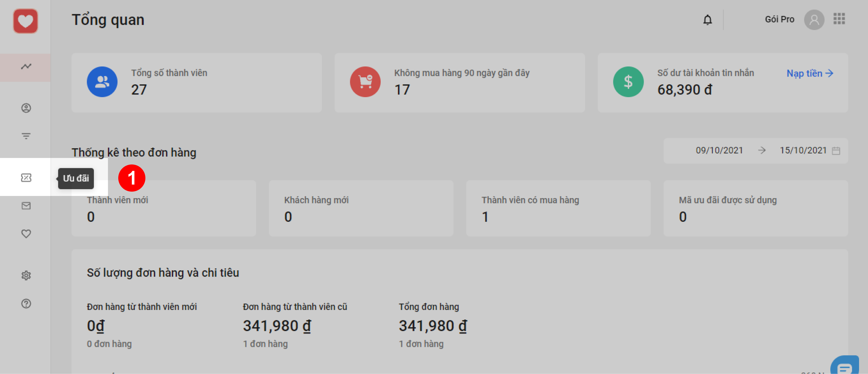Image resolution: width=868 pixels, height=374 pixels.
Task: Open the help question mark icon
Action: 26,303
